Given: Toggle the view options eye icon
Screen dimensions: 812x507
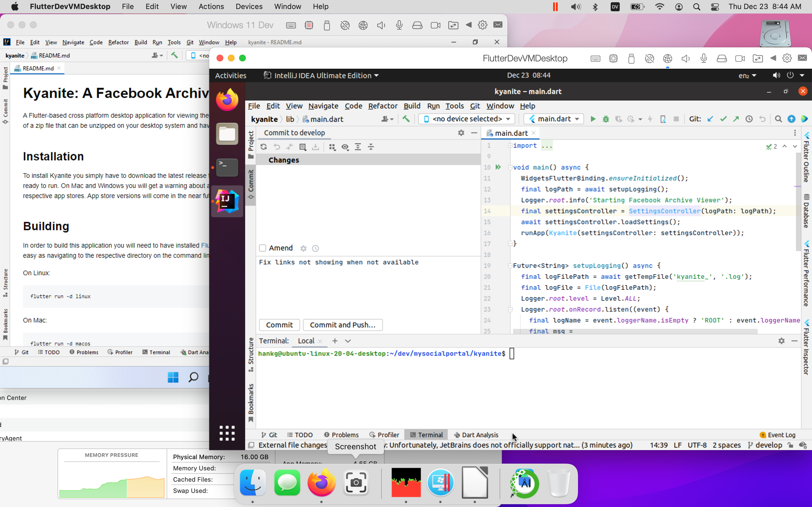Looking at the screenshot, I should pos(345,147).
